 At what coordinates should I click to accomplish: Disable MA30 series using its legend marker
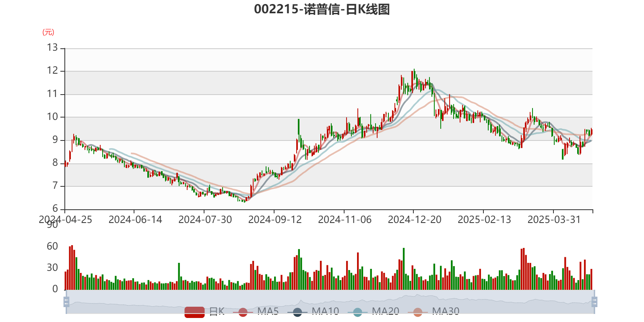tap(418, 312)
